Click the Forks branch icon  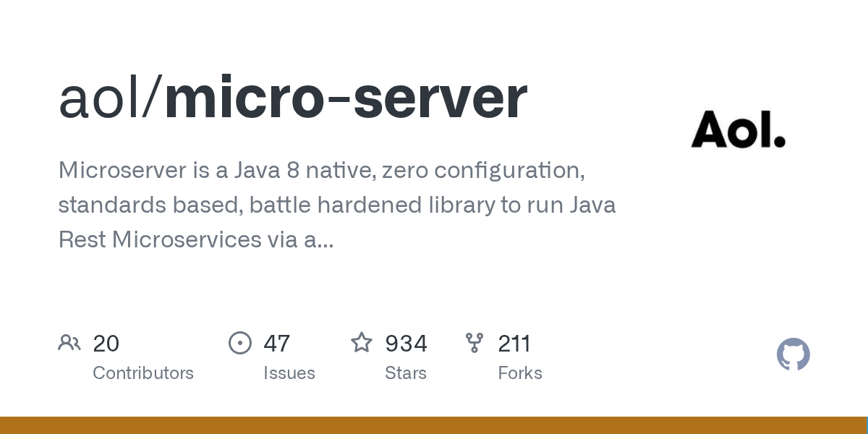475,342
